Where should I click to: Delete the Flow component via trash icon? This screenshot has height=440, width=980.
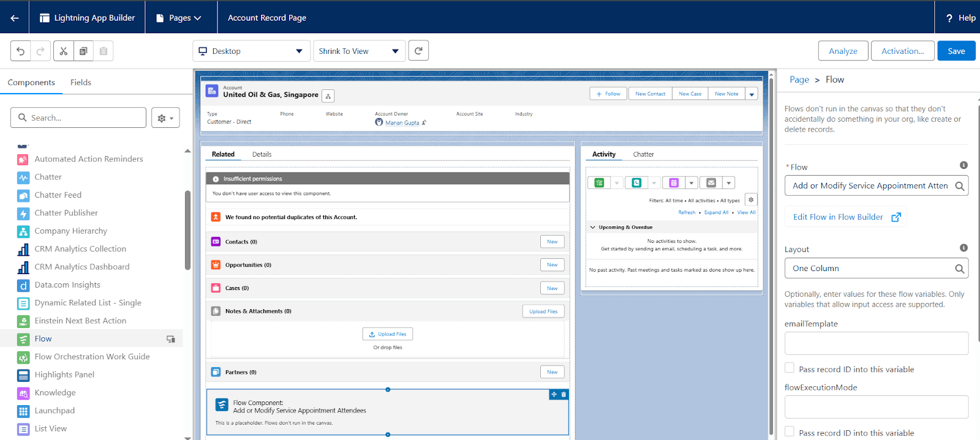pyautogui.click(x=564, y=395)
